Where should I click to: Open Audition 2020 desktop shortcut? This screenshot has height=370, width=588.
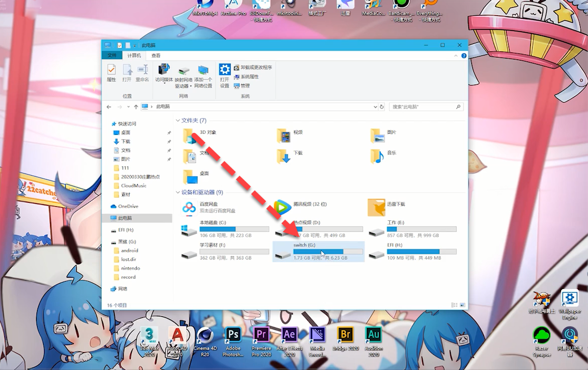pyautogui.click(x=373, y=342)
